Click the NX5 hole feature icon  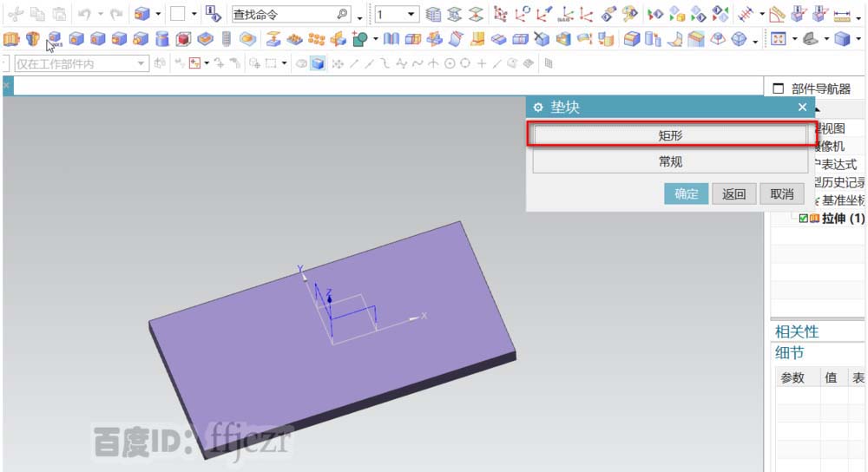[55, 39]
